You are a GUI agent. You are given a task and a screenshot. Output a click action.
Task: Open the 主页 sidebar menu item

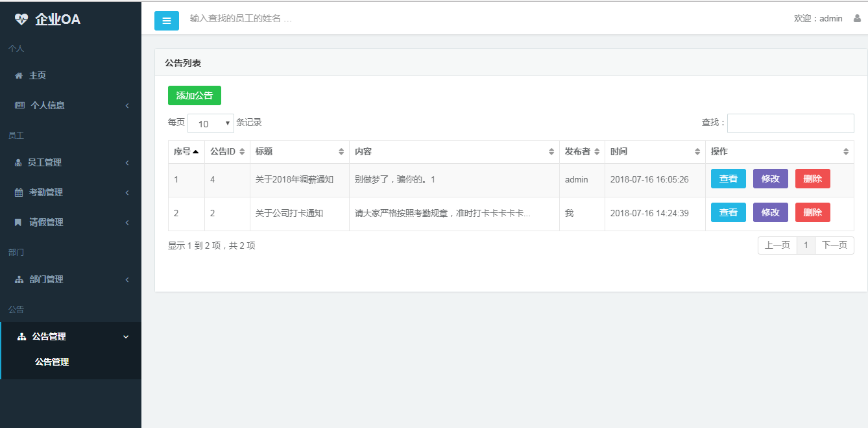[x=71, y=75]
